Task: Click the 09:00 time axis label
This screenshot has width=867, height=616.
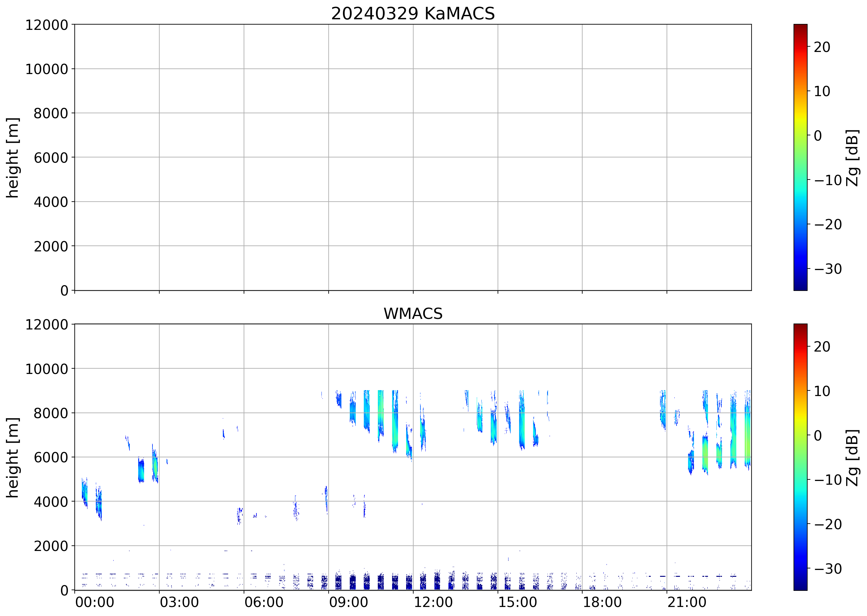Action: tap(348, 602)
